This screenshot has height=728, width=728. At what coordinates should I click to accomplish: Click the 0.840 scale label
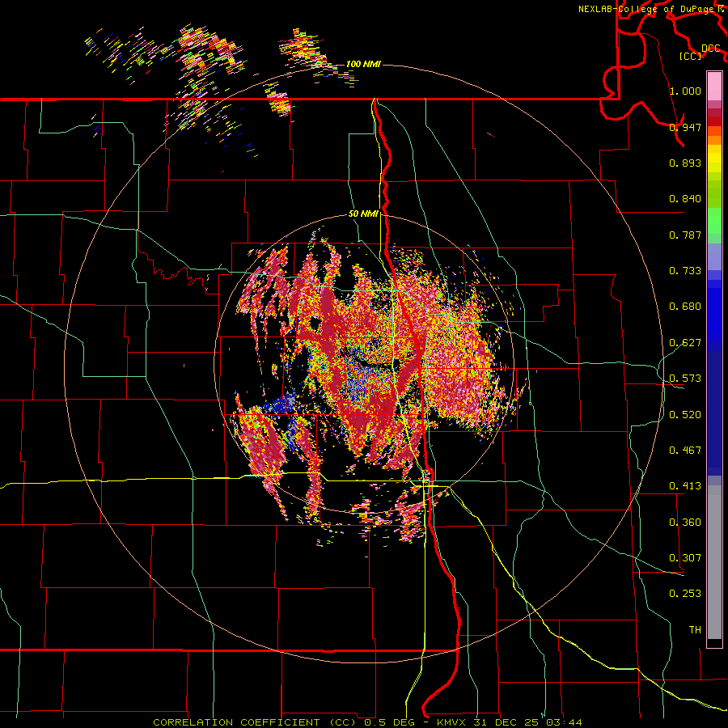[x=685, y=199]
